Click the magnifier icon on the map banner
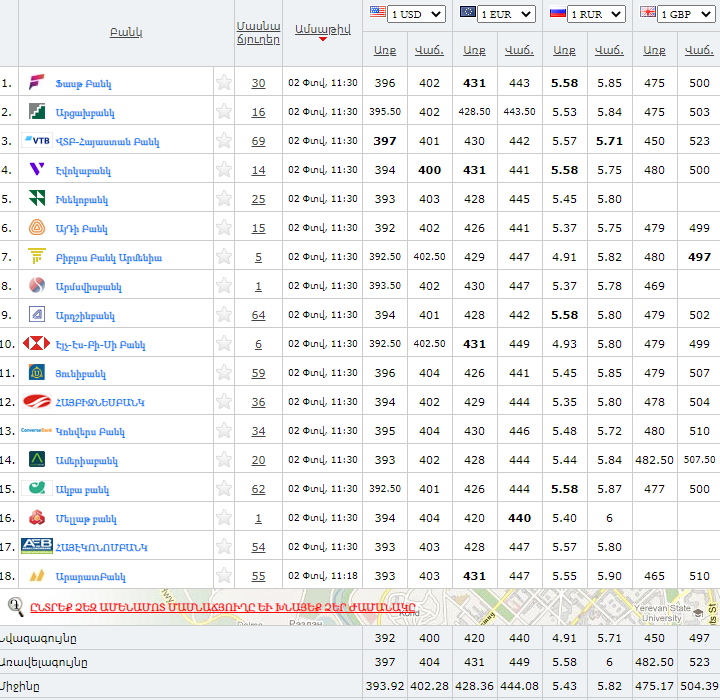 click(16, 607)
